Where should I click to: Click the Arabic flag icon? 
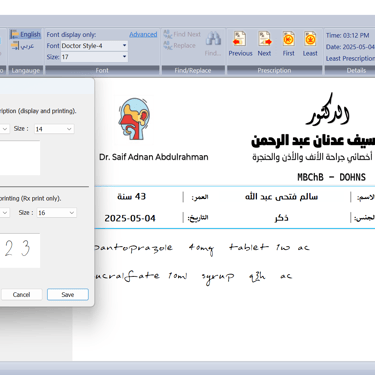(x=15, y=46)
